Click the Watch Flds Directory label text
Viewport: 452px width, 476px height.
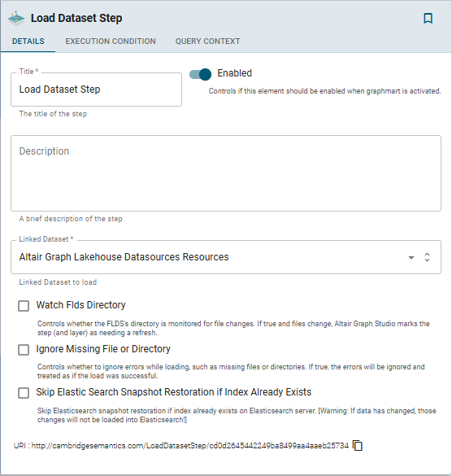[x=80, y=305]
